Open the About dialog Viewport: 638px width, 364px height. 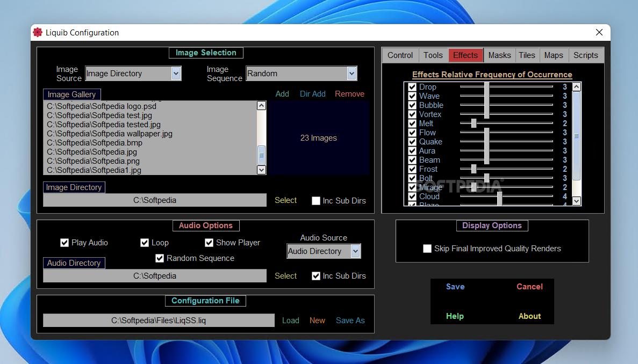[x=529, y=316]
